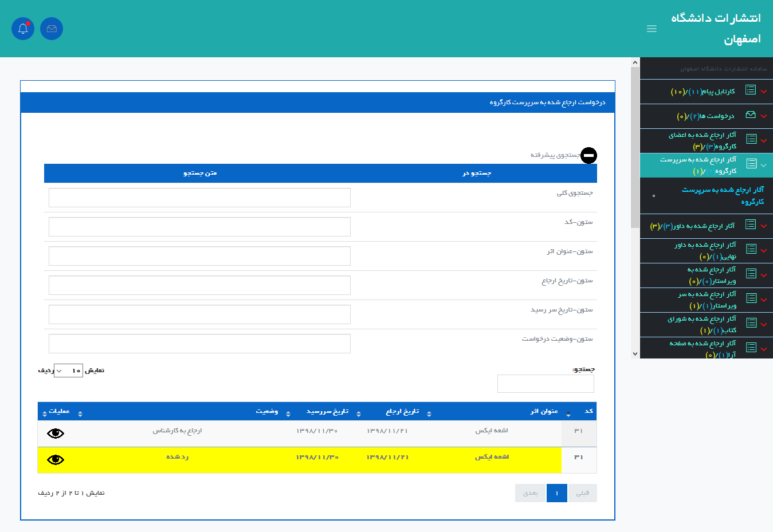This screenshot has width=773, height=532.
Task: Select آثار ارجاع شده به سرپرست کارگروه submenu item
Action: [x=722, y=195]
